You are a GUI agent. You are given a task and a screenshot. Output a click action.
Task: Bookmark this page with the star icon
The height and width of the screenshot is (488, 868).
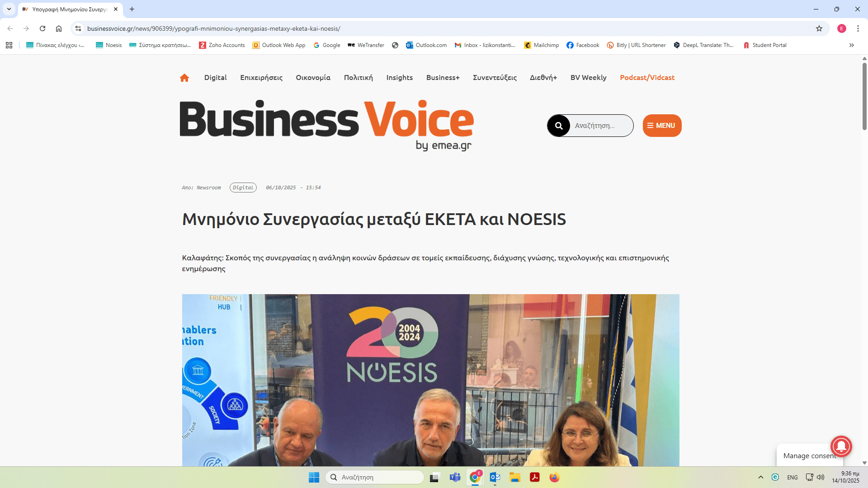[x=819, y=28]
